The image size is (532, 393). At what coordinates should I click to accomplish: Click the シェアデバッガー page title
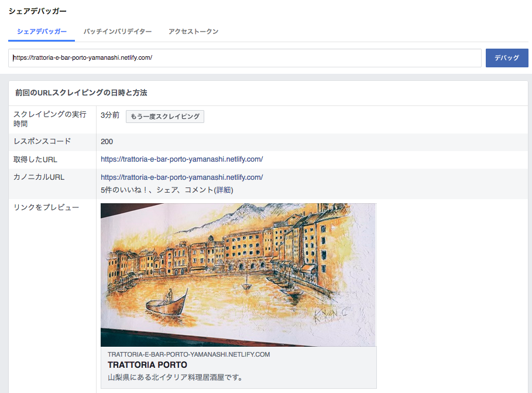coord(37,11)
